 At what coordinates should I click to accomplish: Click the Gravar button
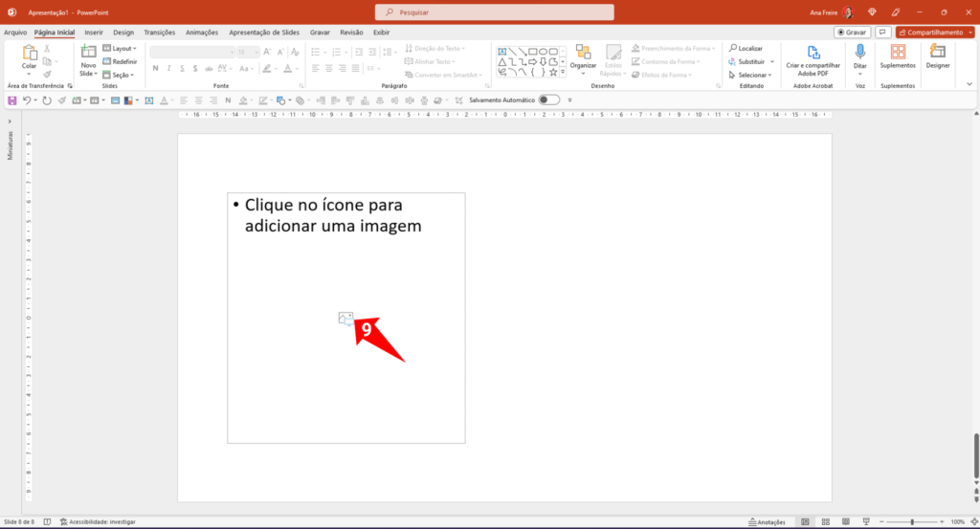(x=851, y=32)
